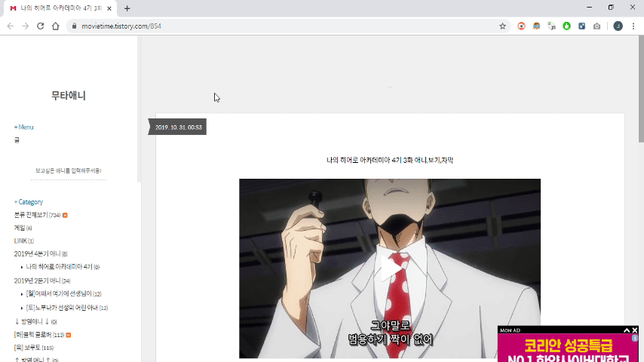Click the anime search input field
644x362 pixels.
[68, 171]
